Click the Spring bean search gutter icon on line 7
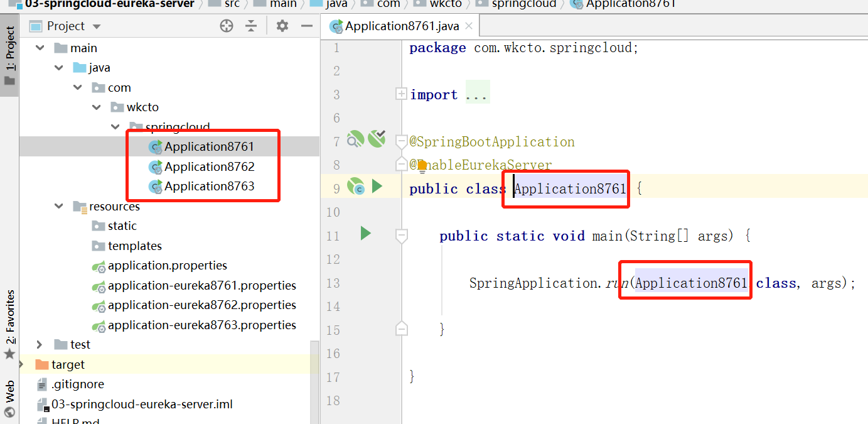This screenshot has width=868, height=424. click(x=356, y=139)
